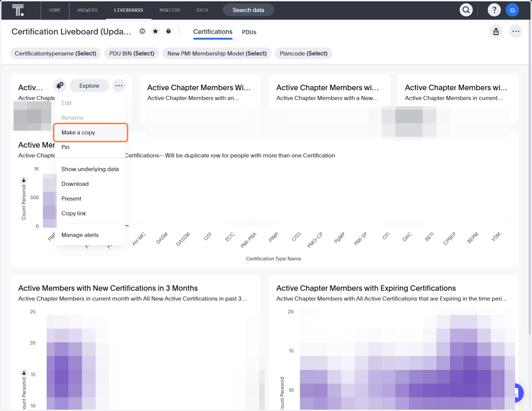Screen dimensions: 532x411
Task: Click the Explore button on the tile
Action: tap(89, 86)
